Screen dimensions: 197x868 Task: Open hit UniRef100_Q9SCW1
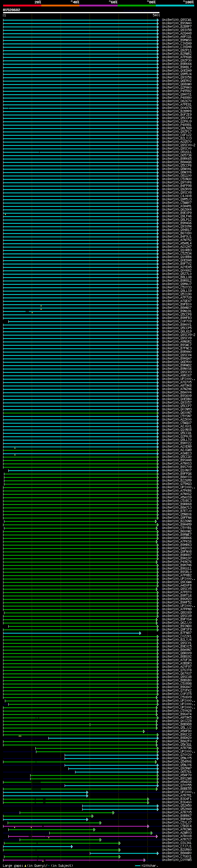click(x=177, y=20)
